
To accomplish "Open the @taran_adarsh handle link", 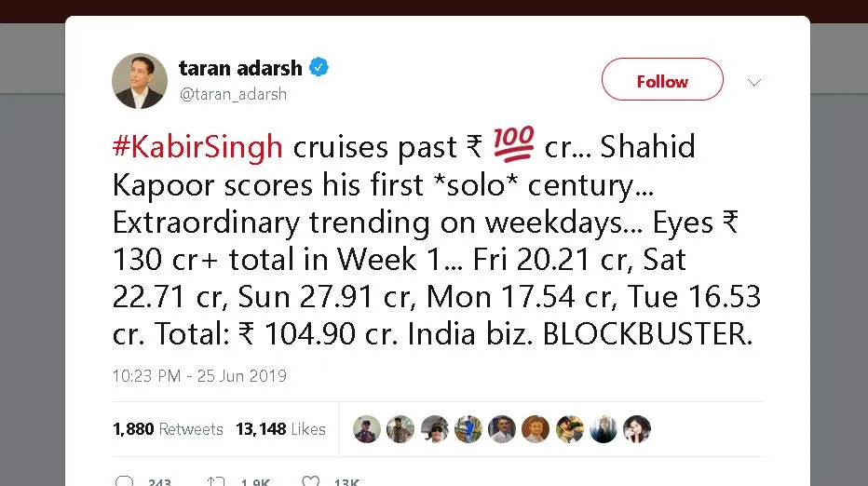I will (233, 94).
